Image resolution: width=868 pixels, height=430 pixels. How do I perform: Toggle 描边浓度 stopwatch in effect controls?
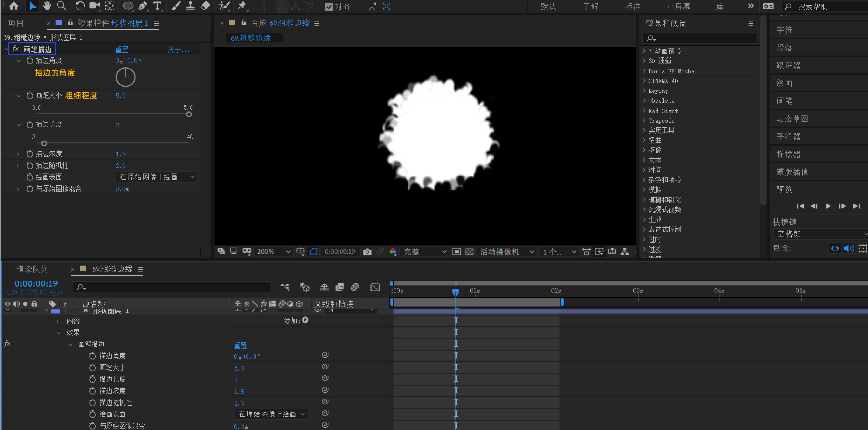tap(30, 154)
